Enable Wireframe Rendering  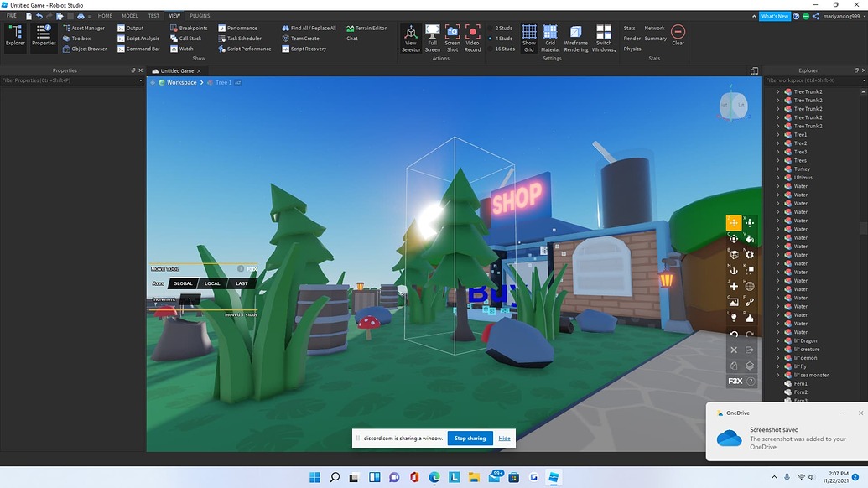pyautogui.click(x=575, y=37)
